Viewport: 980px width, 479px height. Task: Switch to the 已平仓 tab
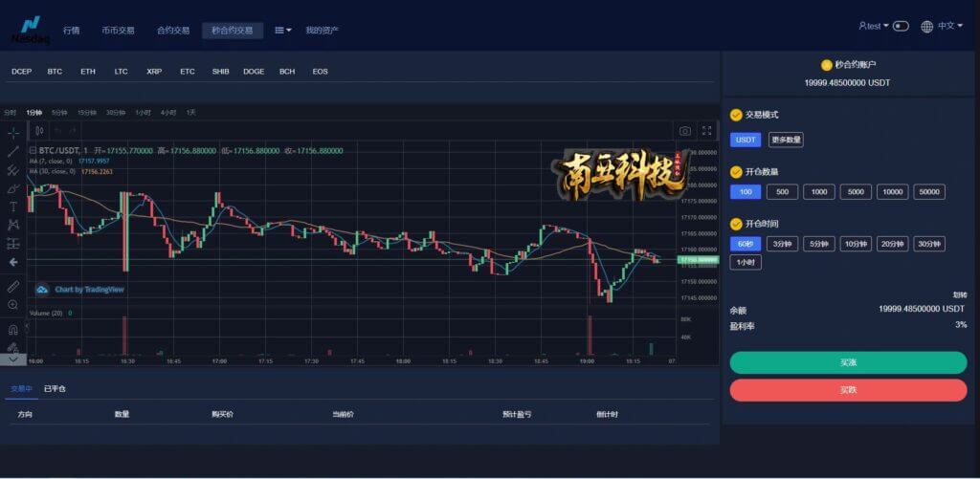pos(55,388)
